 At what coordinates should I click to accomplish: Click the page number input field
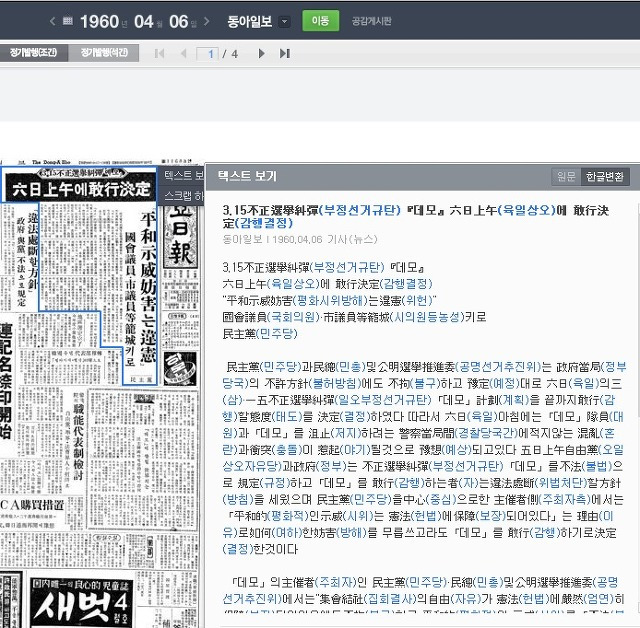point(207,54)
